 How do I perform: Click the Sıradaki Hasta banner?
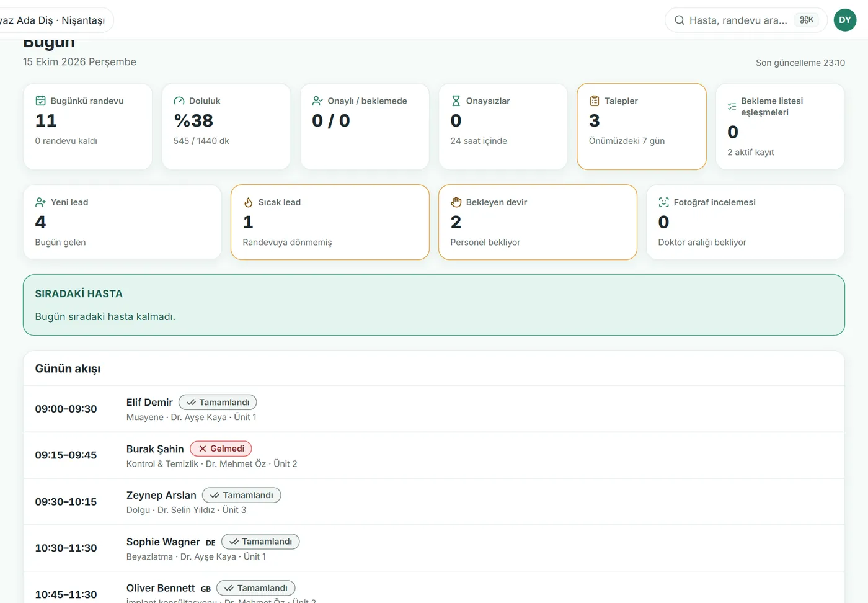pyautogui.click(x=434, y=305)
